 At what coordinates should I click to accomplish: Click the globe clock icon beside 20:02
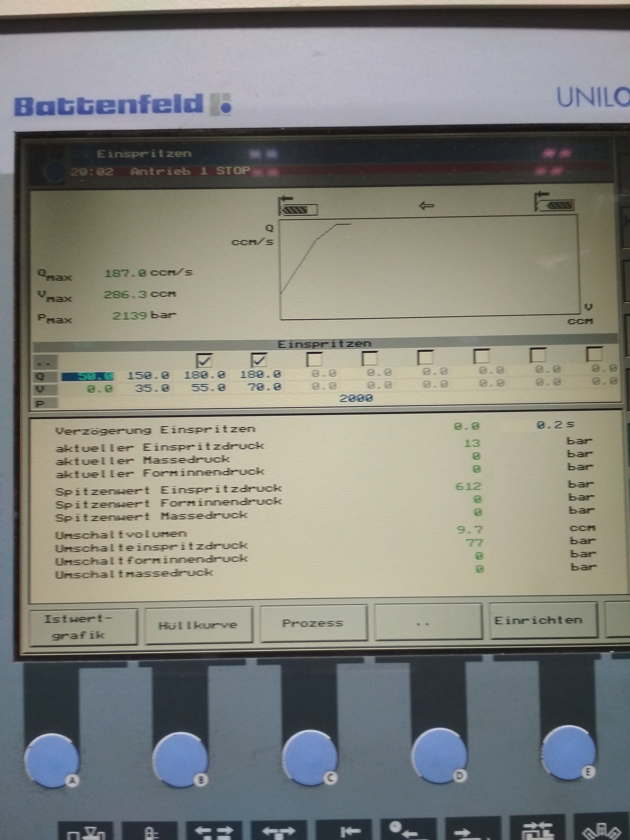(54, 172)
